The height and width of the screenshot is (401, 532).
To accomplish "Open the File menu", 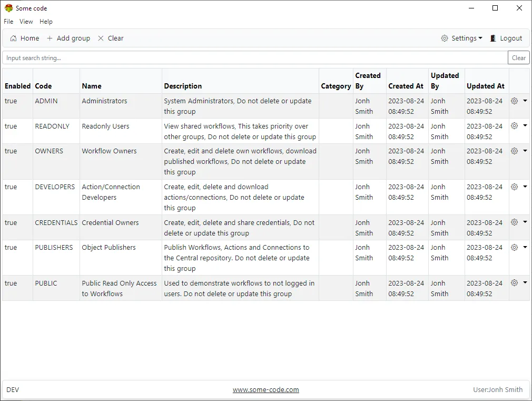I will tap(8, 22).
